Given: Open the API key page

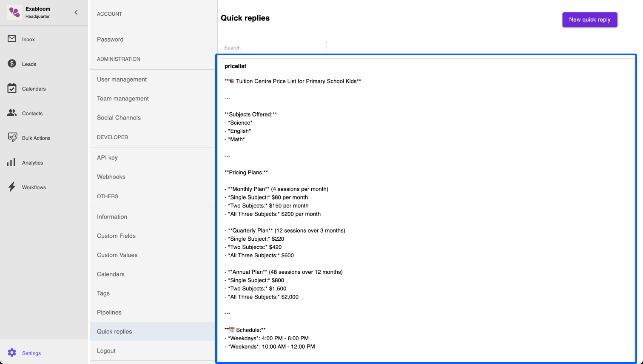Looking at the screenshot, I should coord(107,158).
